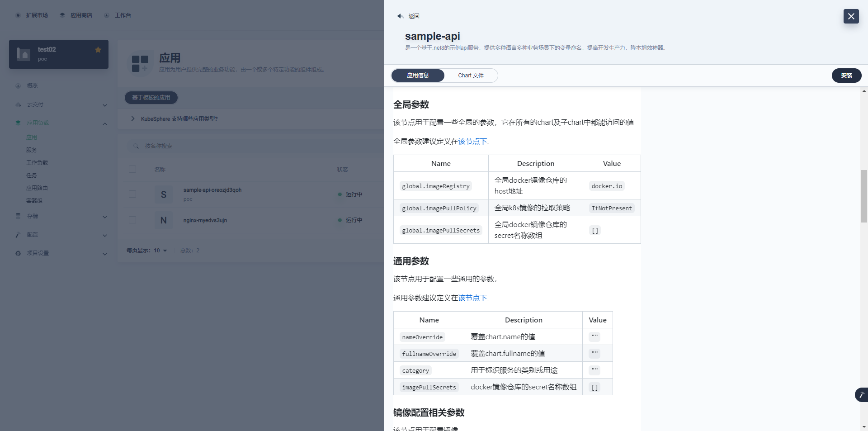Click the panel's vertical scrollbar thumb
The height and width of the screenshot is (431, 868).
point(864,196)
